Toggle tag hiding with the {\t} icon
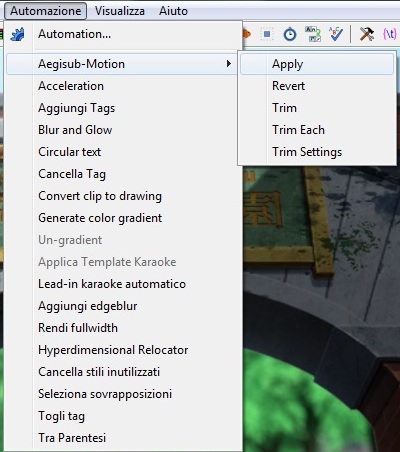Viewport: 400px width, 452px height. tap(390, 34)
